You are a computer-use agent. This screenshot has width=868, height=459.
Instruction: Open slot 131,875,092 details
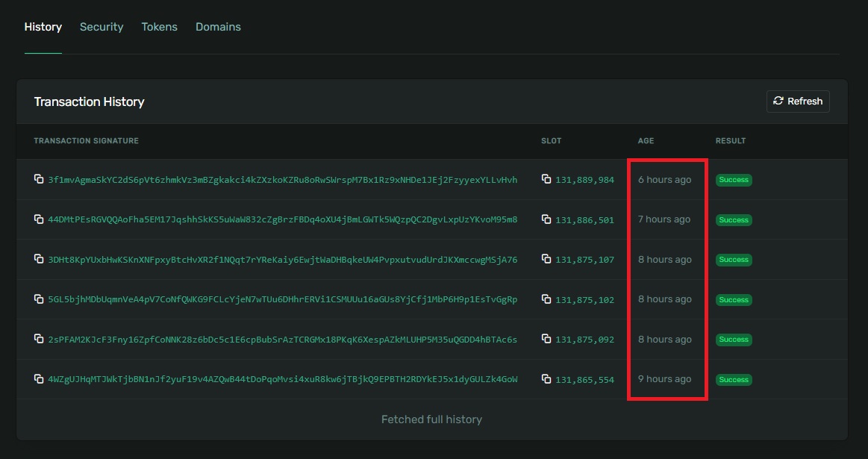tap(584, 340)
